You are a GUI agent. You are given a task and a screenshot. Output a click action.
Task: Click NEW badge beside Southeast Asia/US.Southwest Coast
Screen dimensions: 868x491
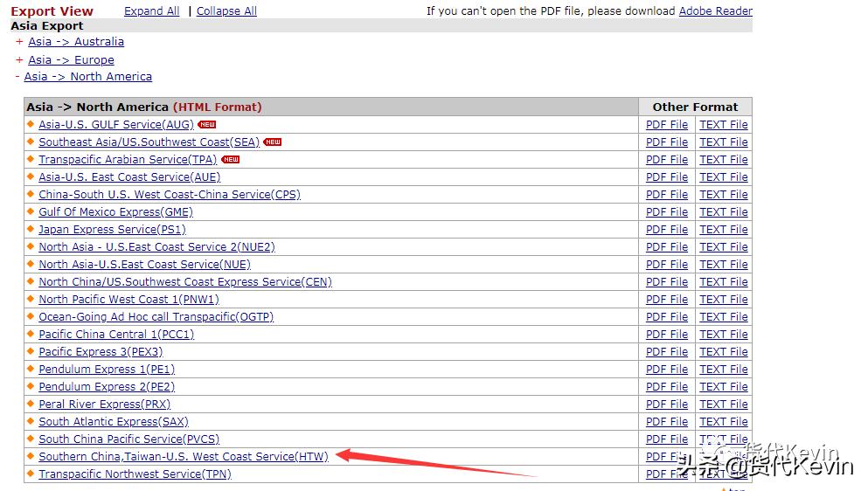coord(273,142)
